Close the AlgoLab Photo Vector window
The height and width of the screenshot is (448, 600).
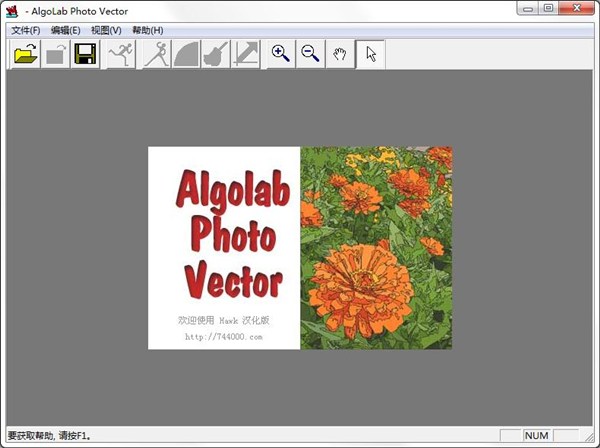(577, 8)
